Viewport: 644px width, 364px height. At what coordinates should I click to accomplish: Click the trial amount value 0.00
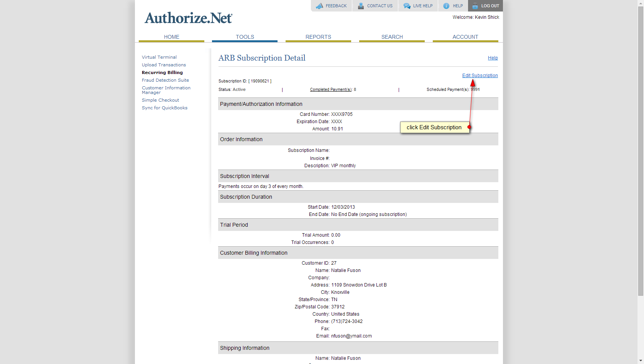tap(336, 235)
